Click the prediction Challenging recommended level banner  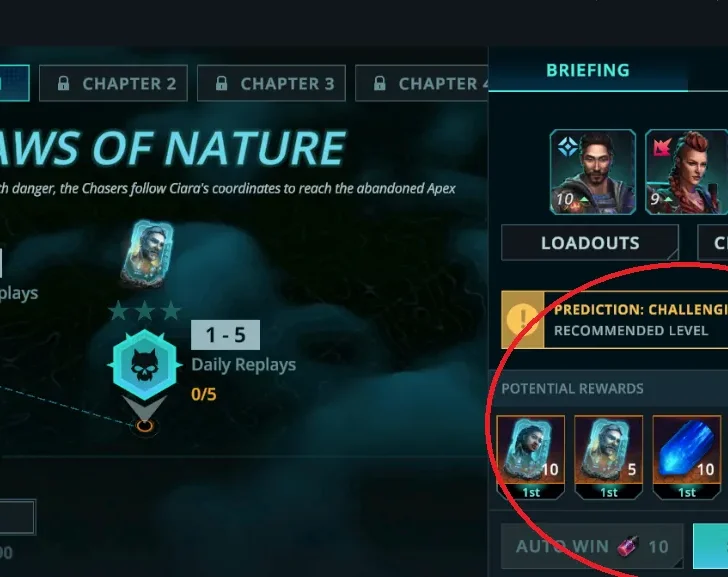[615, 320]
